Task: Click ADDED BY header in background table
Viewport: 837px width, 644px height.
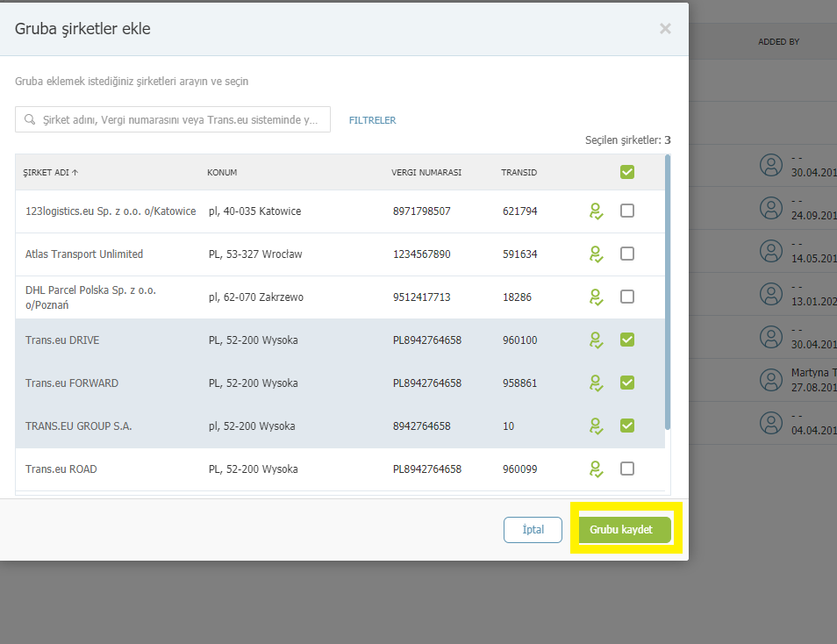Action: click(779, 41)
